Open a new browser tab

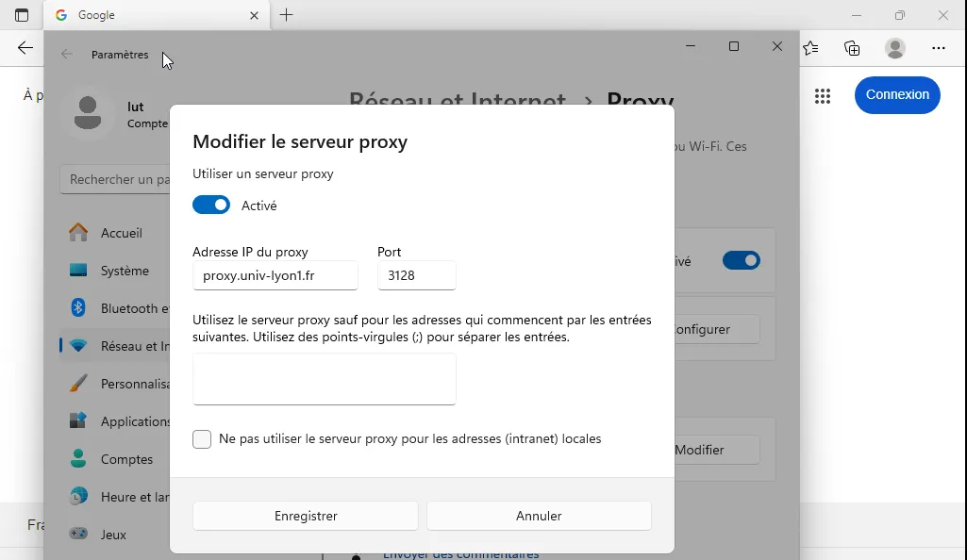coord(287,15)
